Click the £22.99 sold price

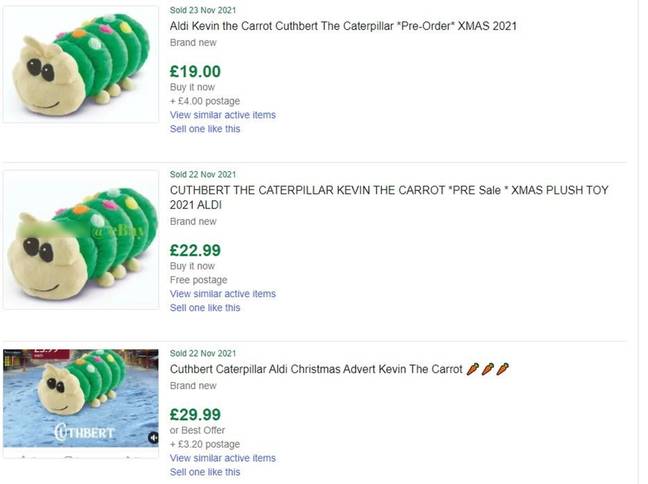196,250
